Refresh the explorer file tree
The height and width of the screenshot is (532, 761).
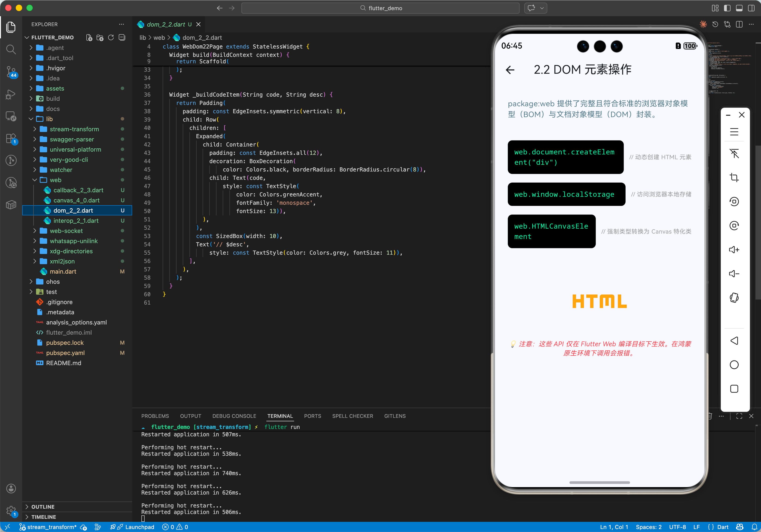[111, 37]
